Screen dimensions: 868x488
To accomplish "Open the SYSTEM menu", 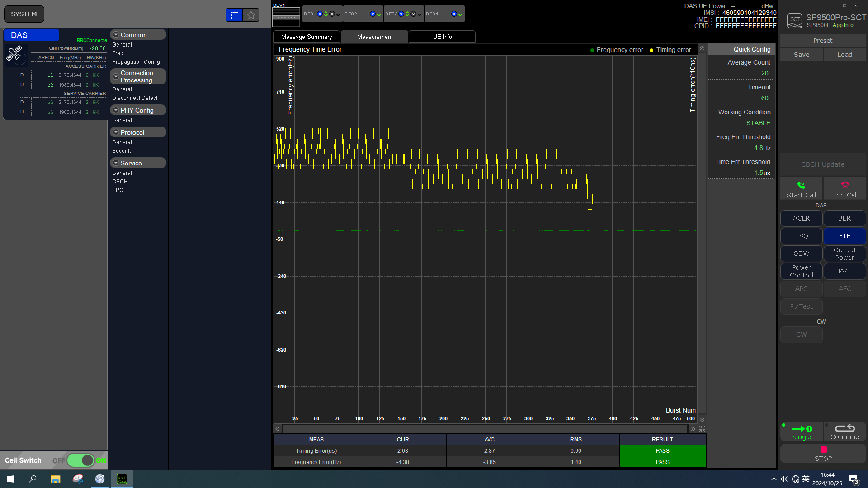I will pos(24,14).
